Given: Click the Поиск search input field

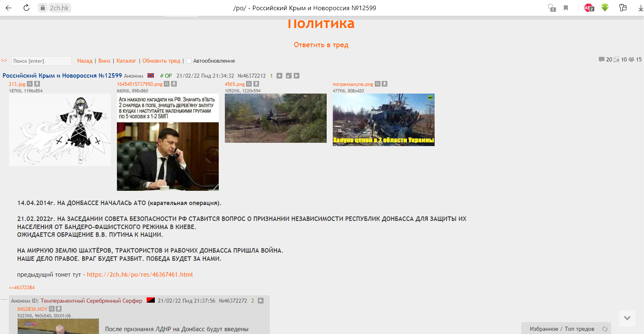Looking at the screenshot, I should [x=41, y=61].
